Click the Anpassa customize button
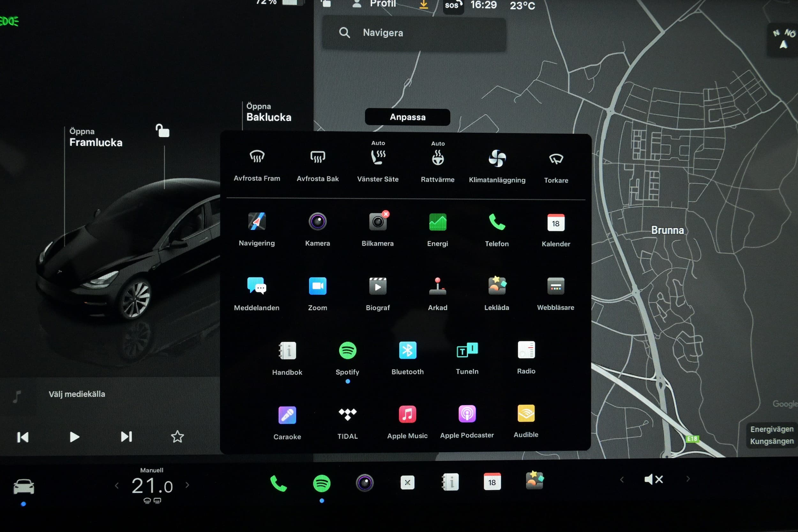 pos(408,117)
